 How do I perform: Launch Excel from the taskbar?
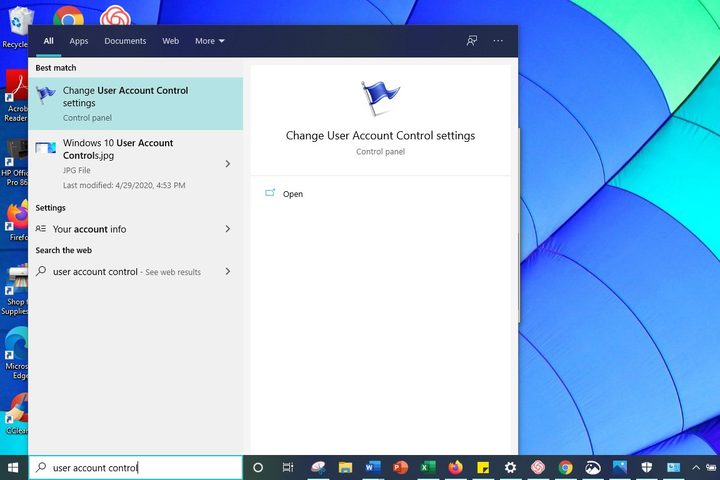pyautogui.click(x=428, y=468)
